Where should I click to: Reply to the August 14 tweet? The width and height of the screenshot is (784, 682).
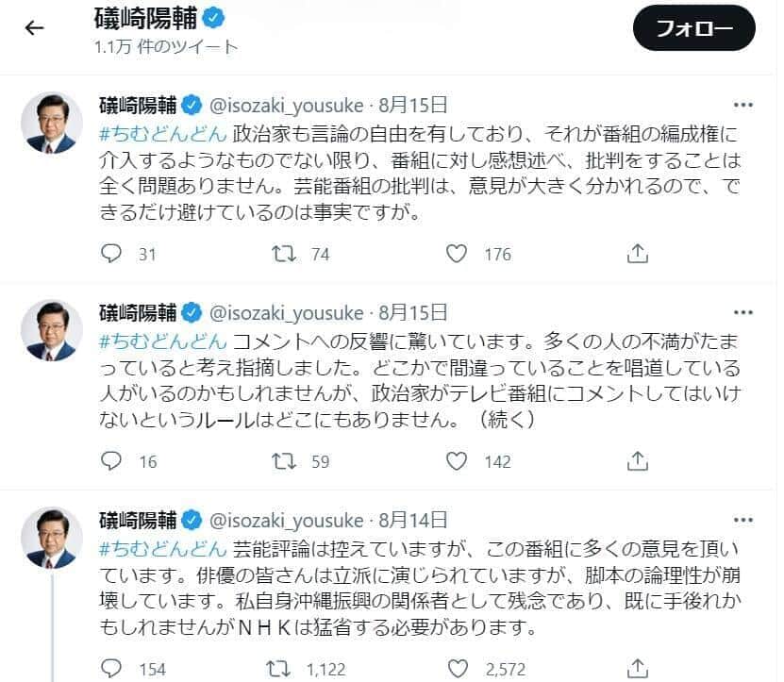pos(112,665)
